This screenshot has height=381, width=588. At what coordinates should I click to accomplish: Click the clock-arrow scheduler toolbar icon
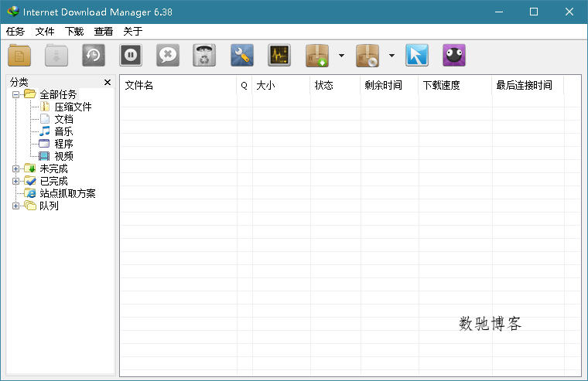point(94,56)
